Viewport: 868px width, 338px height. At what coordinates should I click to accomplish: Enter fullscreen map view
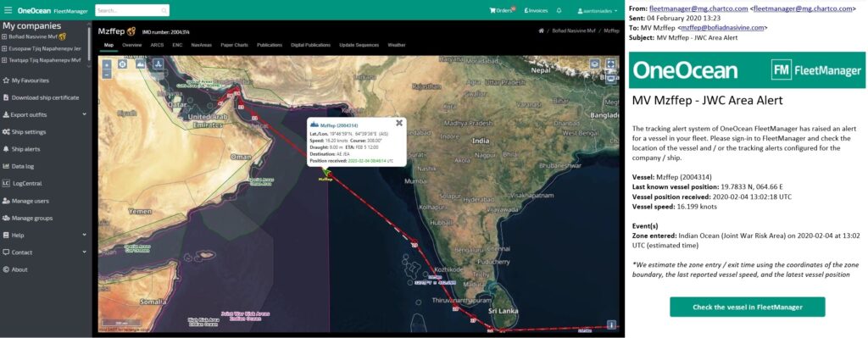tap(610, 64)
